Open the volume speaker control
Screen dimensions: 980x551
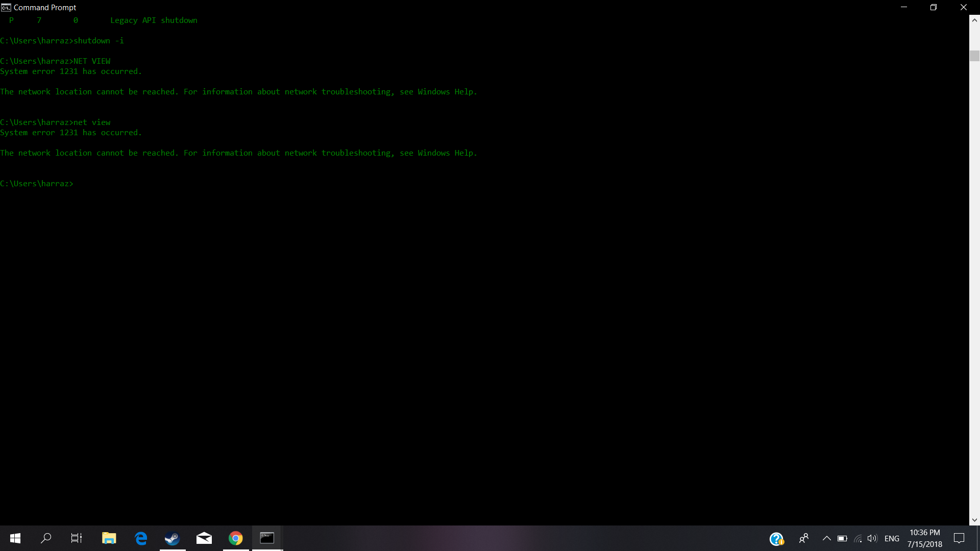tap(872, 538)
